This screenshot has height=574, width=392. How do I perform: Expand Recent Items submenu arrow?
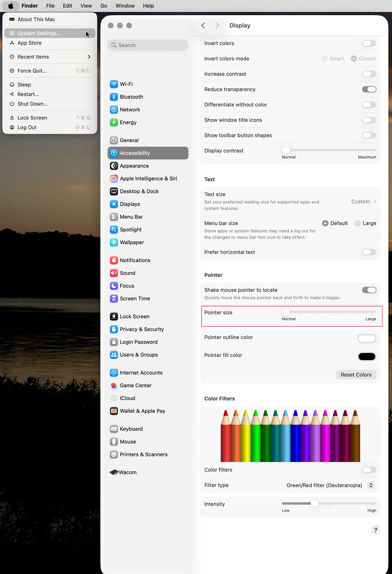coord(89,57)
